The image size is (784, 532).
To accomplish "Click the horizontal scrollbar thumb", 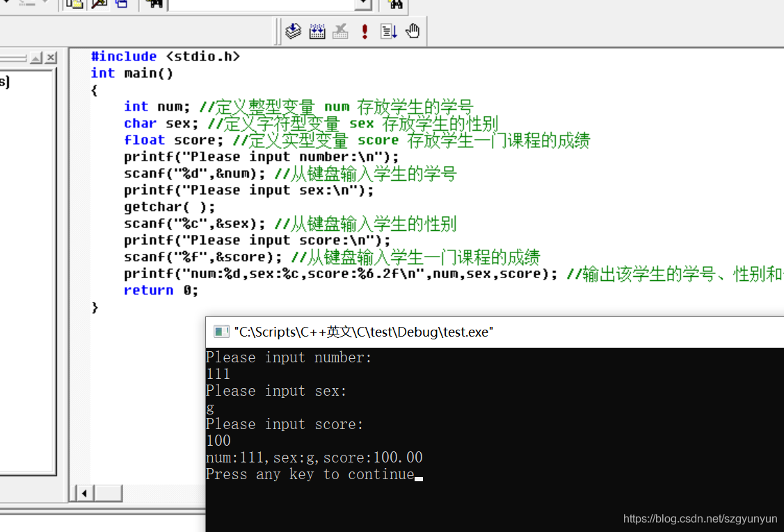I will click(x=108, y=493).
